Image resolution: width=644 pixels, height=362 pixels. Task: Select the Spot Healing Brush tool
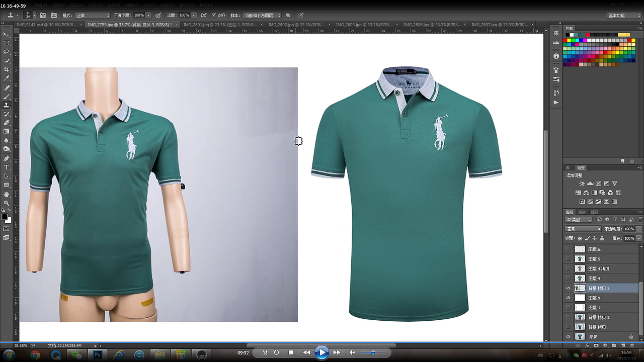[x=7, y=87]
